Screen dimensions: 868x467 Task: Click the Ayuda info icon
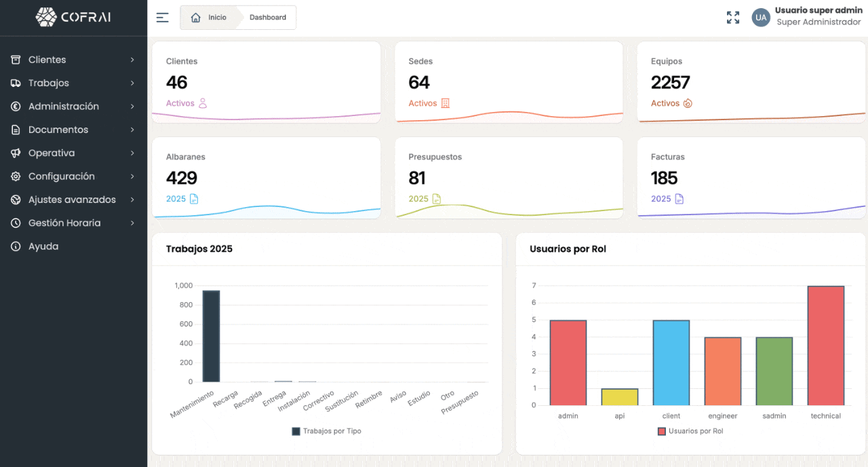[x=16, y=246]
